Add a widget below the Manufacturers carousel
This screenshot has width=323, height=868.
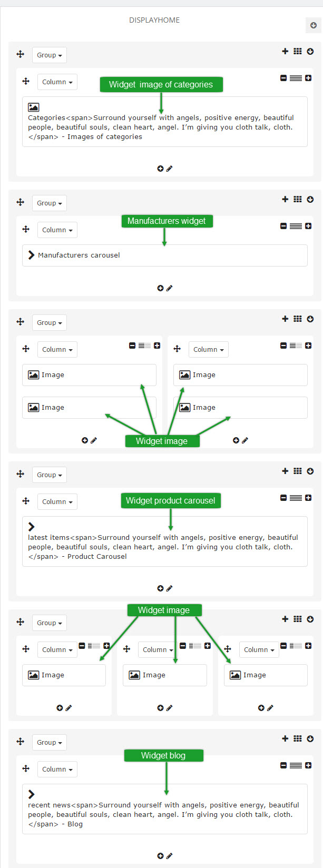160,288
